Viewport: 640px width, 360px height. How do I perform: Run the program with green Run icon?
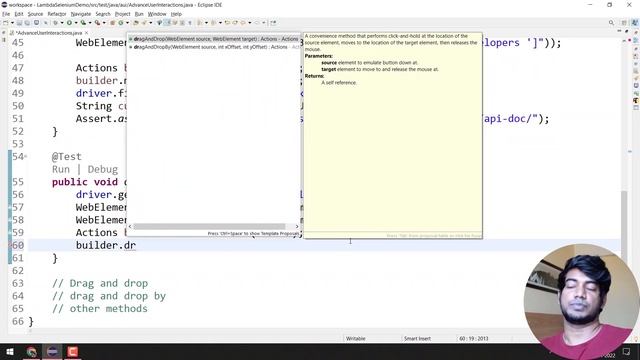coord(69,22)
